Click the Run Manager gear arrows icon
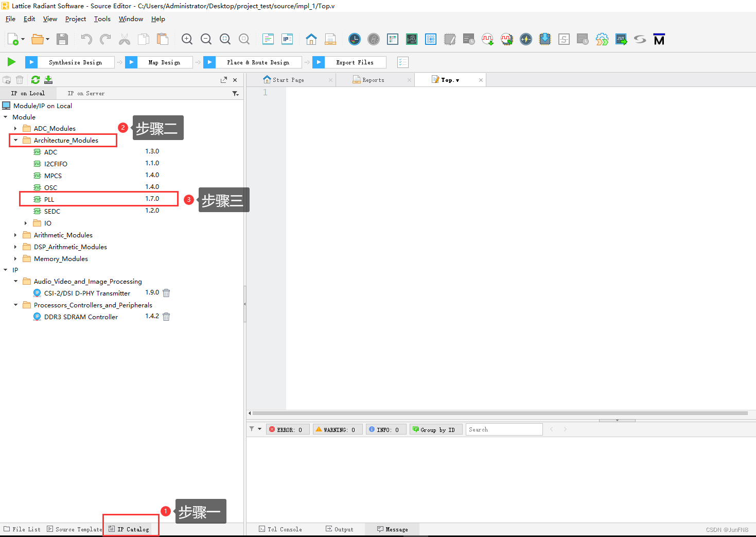This screenshot has height=537, width=756. (x=602, y=39)
